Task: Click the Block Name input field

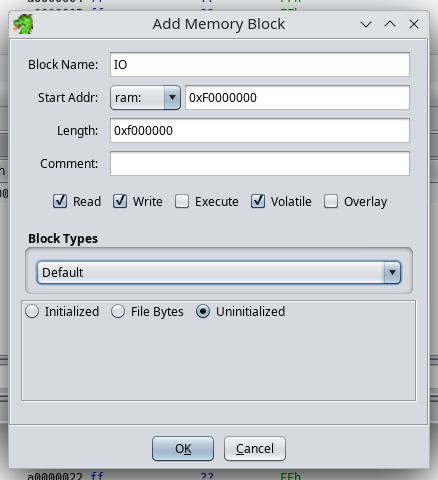Action: coord(260,64)
